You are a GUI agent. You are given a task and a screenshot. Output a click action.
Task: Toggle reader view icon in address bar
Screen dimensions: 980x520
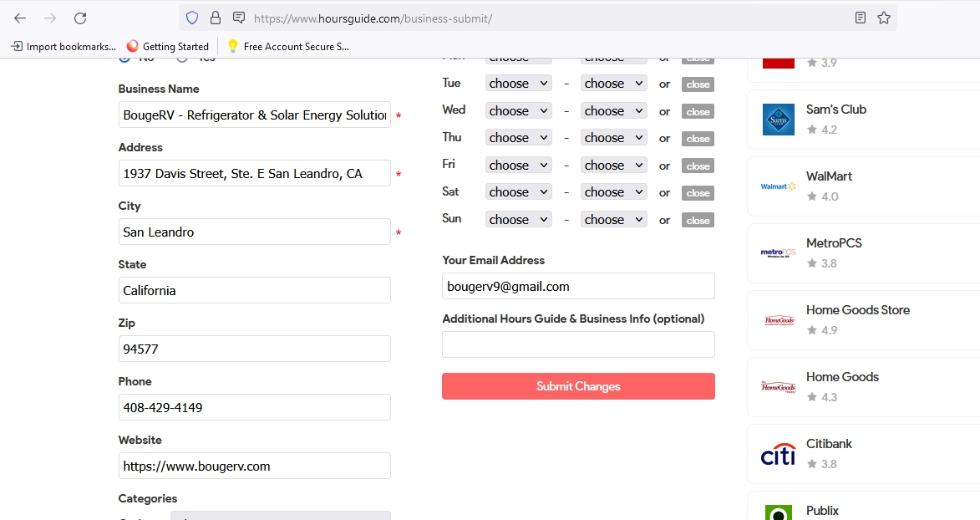pyautogui.click(x=861, y=18)
